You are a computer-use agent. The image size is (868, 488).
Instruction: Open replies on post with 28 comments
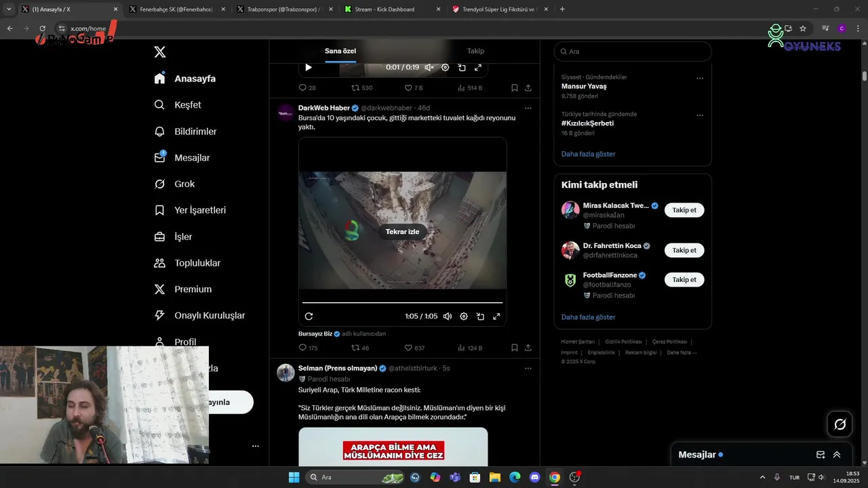(307, 88)
